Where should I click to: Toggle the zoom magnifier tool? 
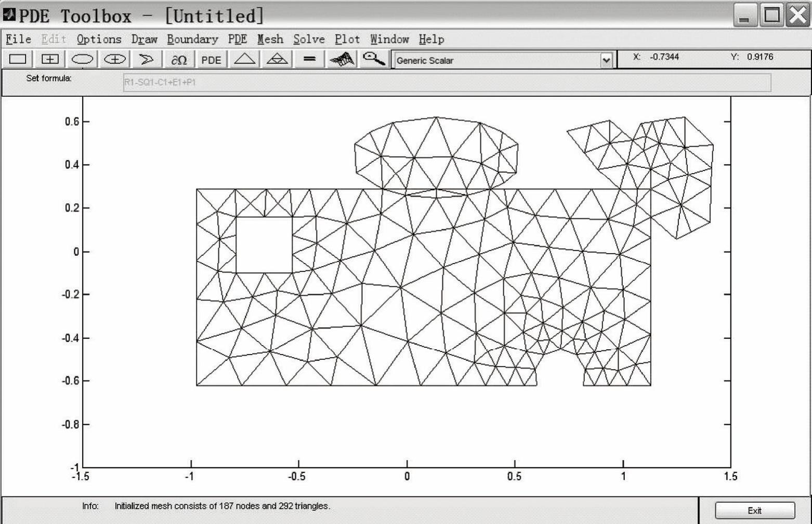tap(374, 59)
